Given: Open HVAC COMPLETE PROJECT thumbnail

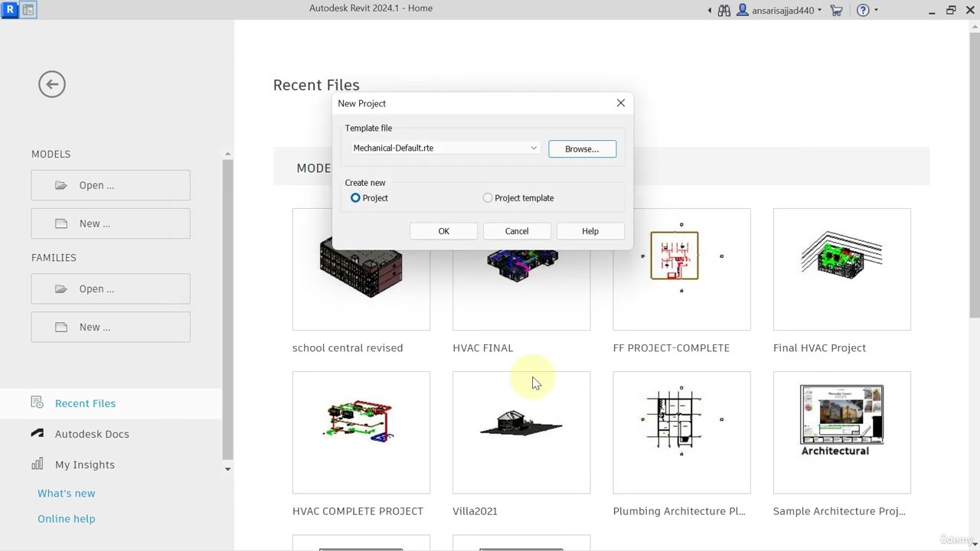Looking at the screenshot, I should [361, 432].
